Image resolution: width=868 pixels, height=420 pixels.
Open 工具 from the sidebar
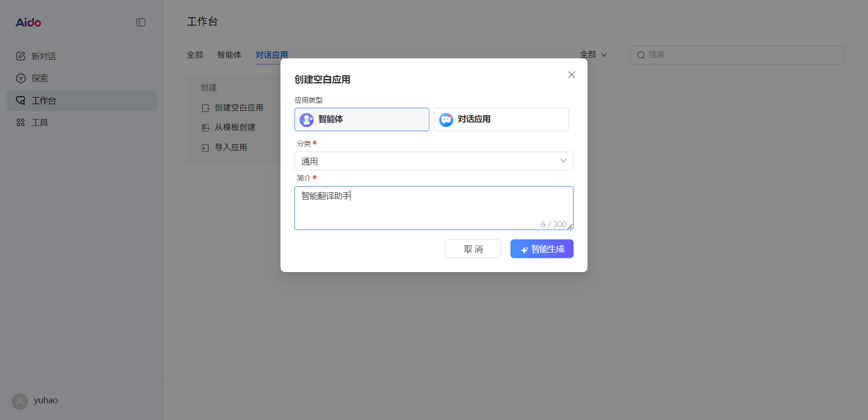39,122
